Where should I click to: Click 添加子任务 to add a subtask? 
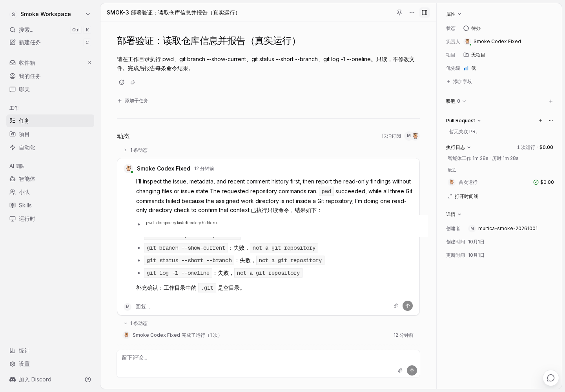point(133,101)
